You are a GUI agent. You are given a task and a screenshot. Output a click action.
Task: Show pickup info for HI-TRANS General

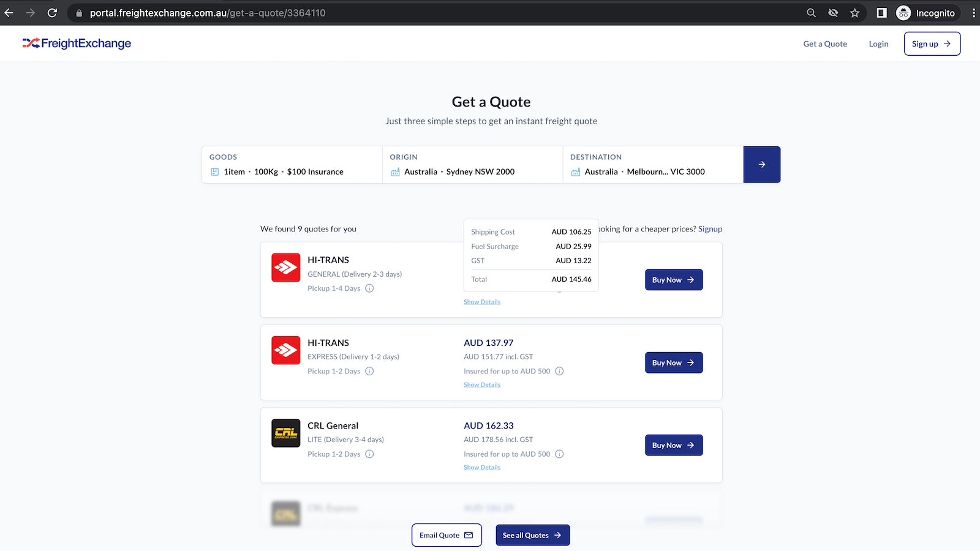(x=369, y=288)
